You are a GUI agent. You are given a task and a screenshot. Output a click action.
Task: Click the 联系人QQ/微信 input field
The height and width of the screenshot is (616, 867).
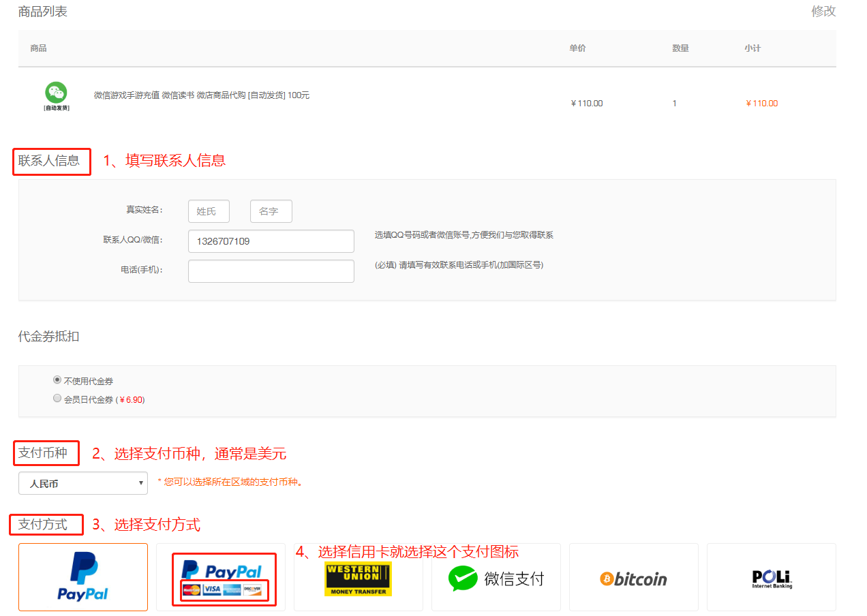(271, 241)
